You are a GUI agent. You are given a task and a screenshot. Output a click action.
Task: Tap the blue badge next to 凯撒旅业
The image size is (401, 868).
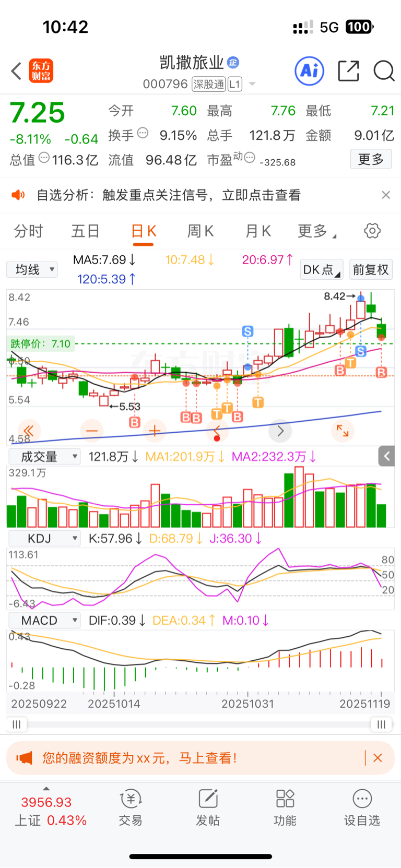tap(233, 63)
